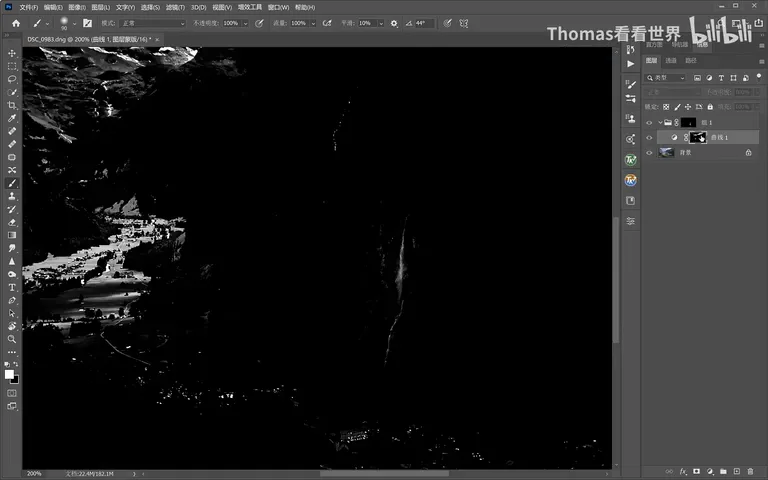Screen dimensions: 768x480
Task: Click the delete layer trash icon
Action: click(750, 471)
